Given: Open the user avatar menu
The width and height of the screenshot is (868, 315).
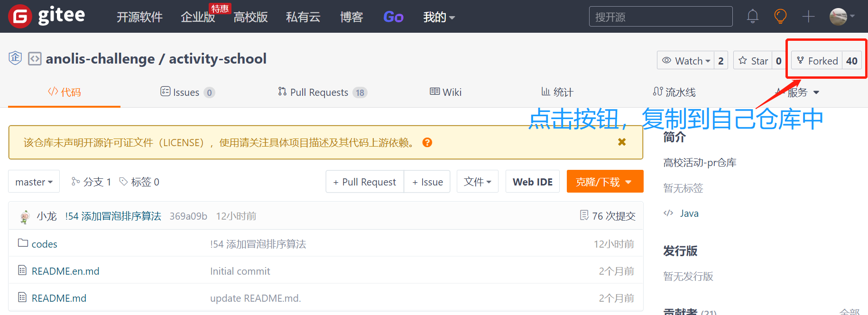Looking at the screenshot, I should (842, 17).
